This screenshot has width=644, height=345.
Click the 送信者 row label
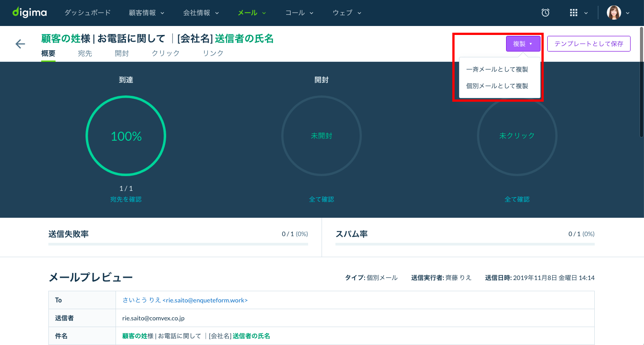(x=64, y=318)
